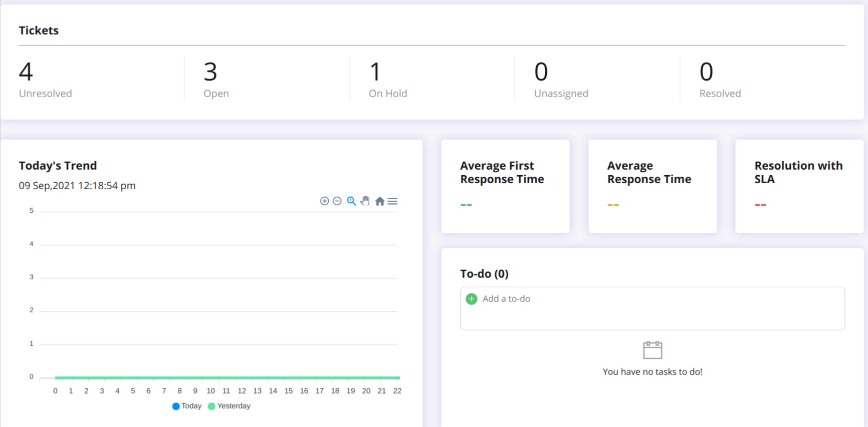Click the date 09 Sep,2021 12:18:54 pm
The image size is (868, 427).
pyautogui.click(x=77, y=186)
